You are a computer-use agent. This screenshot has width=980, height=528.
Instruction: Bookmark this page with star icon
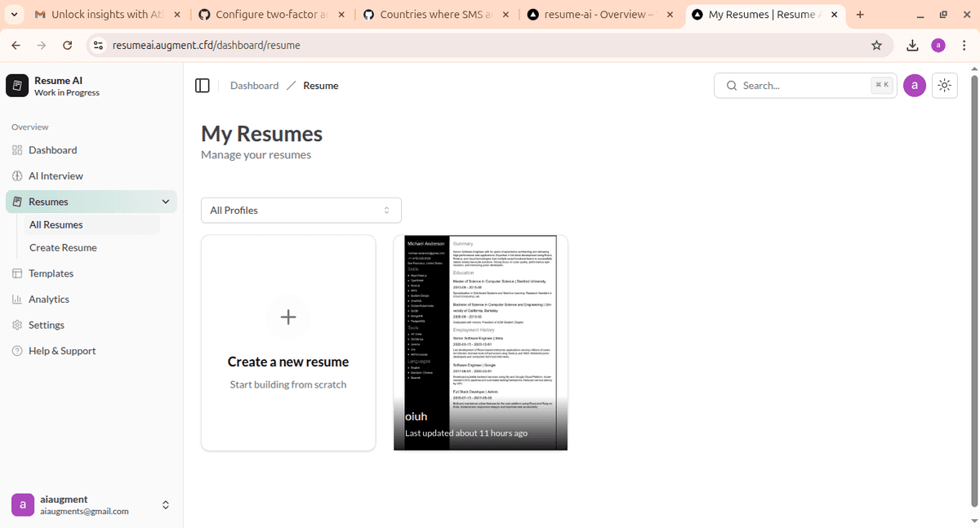876,46
